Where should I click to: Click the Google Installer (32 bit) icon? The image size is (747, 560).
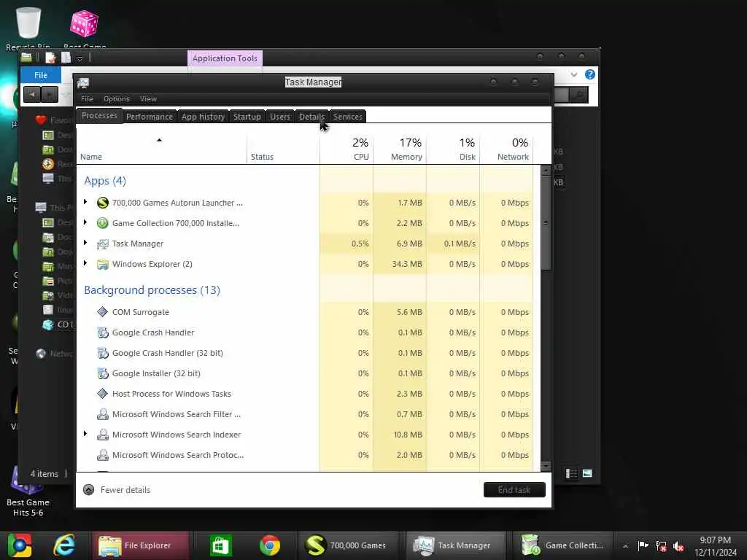pyautogui.click(x=102, y=374)
